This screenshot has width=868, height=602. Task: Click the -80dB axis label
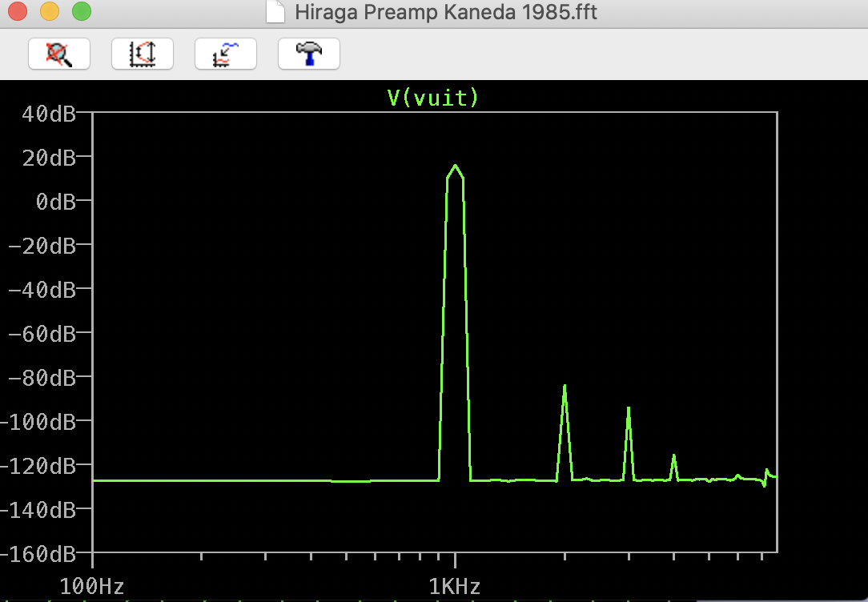coord(42,378)
